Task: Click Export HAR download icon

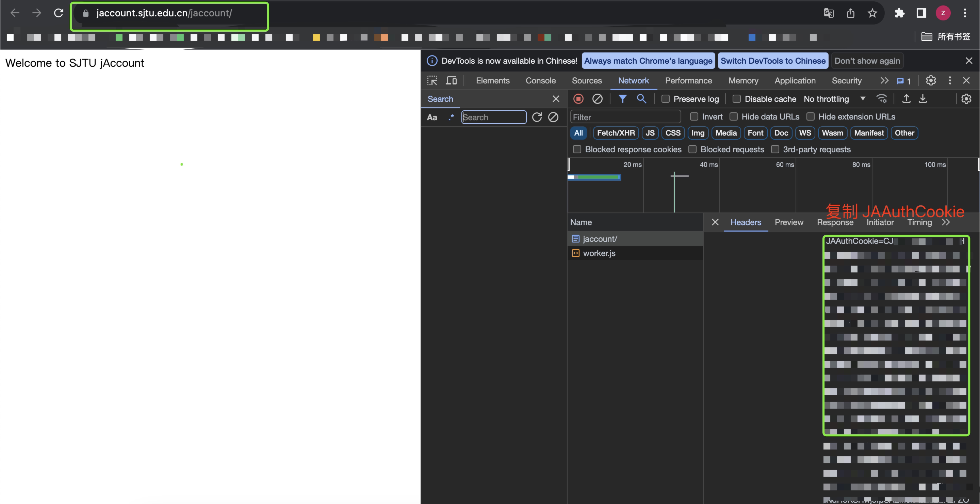Action: click(x=923, y=99)
